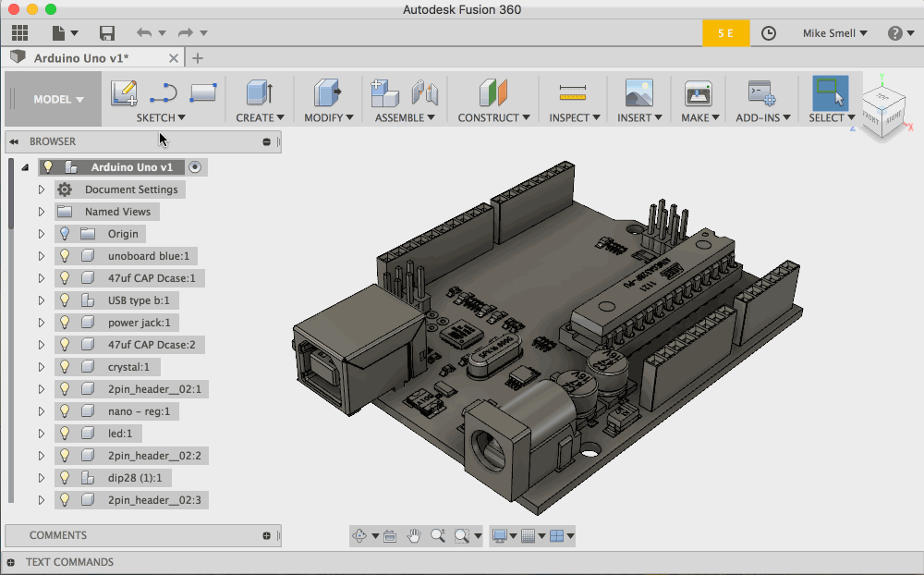
Task: Expand the power jack:1 tree node
Action: click(x=42, y=323)
